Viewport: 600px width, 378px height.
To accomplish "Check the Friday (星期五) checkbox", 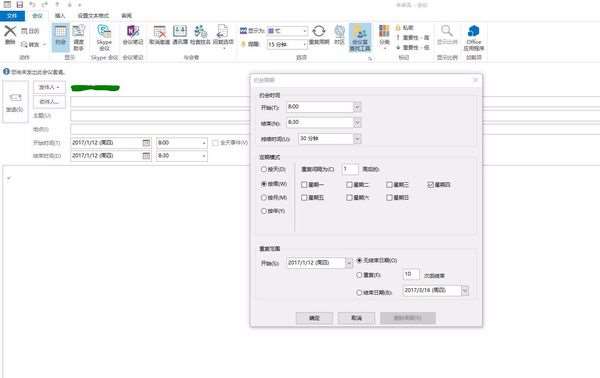I will click(x=304, y=198).
